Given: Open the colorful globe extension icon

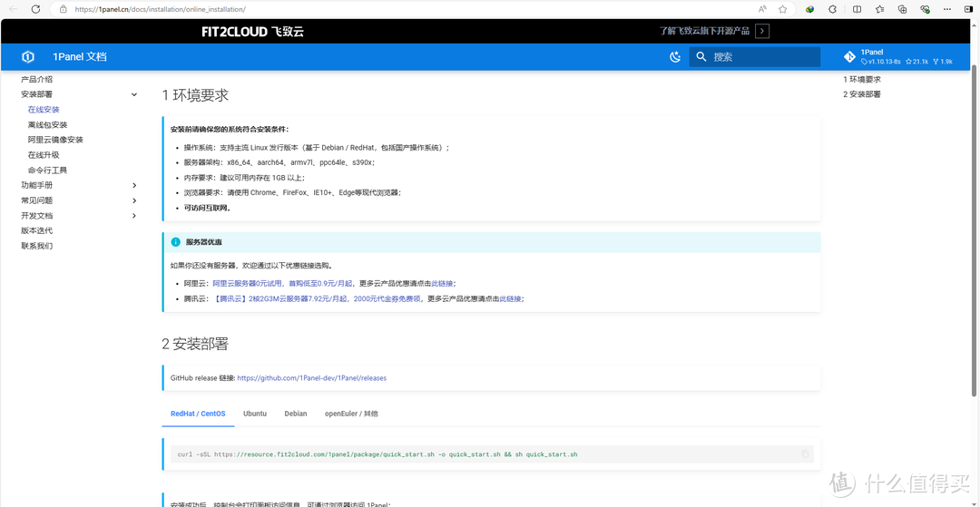Looking at the screenshot, I should click(x=809, y=9).
